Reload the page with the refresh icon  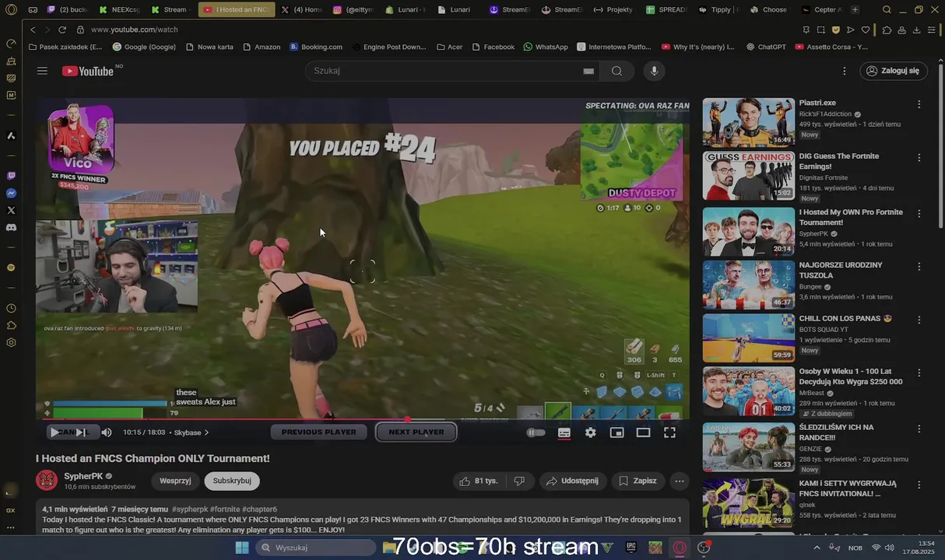click(x=61, y=30)
